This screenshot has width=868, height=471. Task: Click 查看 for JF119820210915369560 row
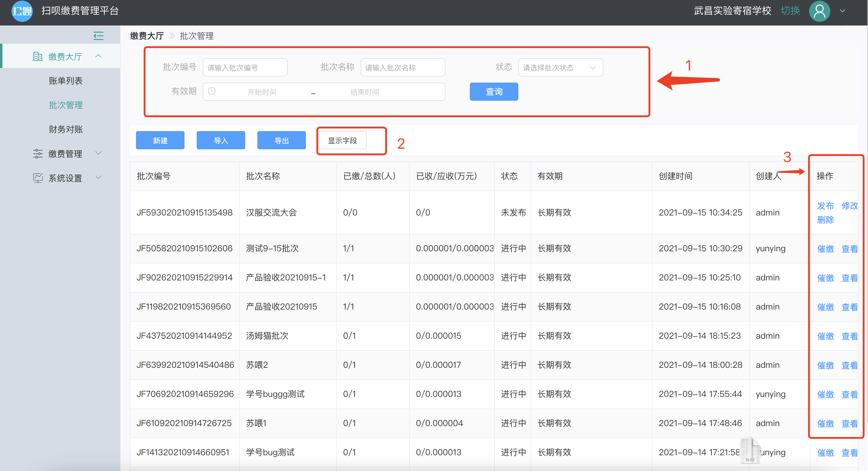coord(850,307)
